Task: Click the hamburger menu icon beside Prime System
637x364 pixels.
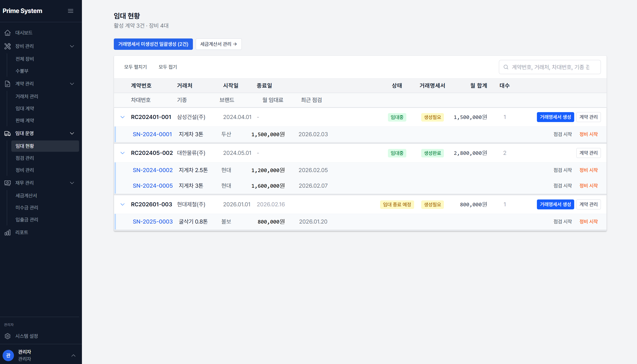Action: point(71,11)
